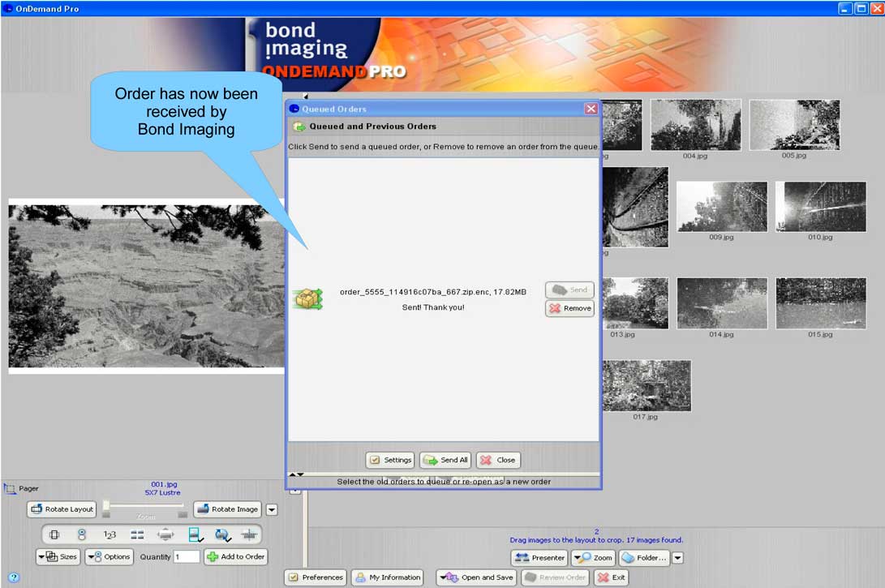Click the packaged order box icon
The width and height of the screenshot is (885, 588).
pyautogui.click(x=307, y=299)
